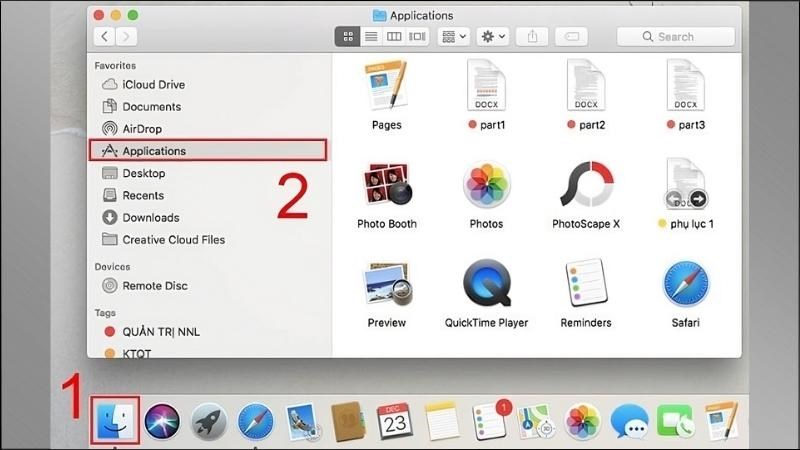Open PhotoScape X application
The image size is (800, 450).
(586, 186)
